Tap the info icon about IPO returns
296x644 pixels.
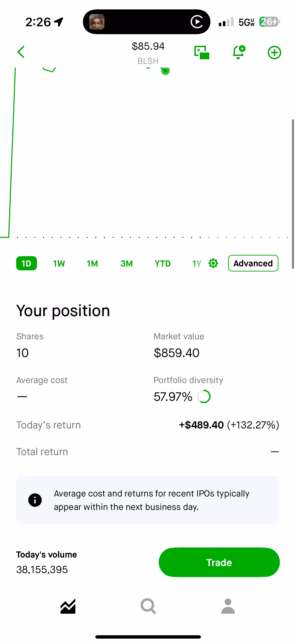(35, 500)
